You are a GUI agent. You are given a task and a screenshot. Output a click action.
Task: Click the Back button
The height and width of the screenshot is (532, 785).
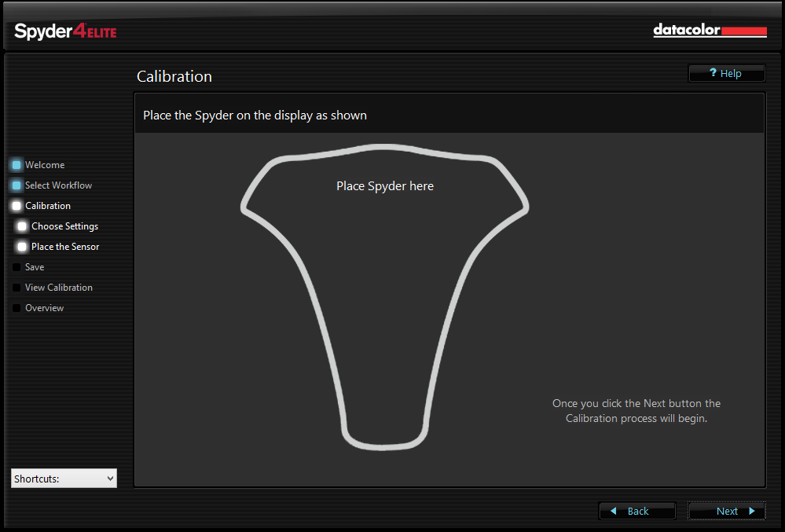636,511
